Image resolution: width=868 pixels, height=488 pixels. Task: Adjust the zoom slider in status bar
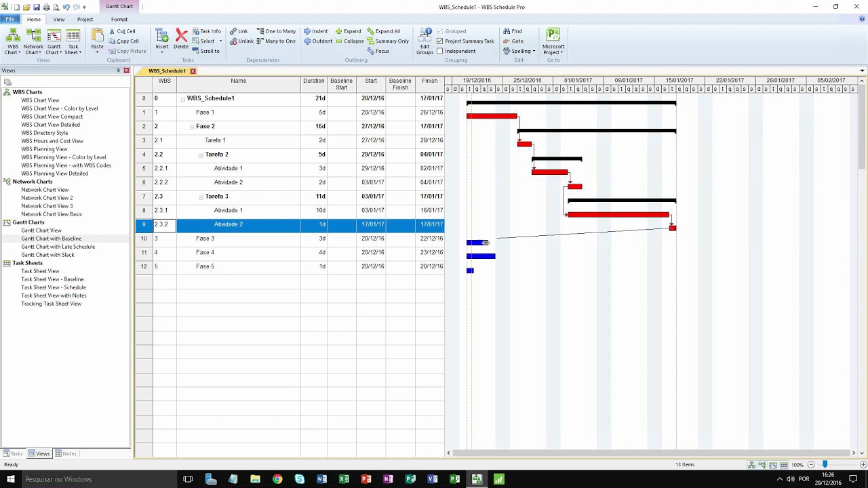point(825,464)
